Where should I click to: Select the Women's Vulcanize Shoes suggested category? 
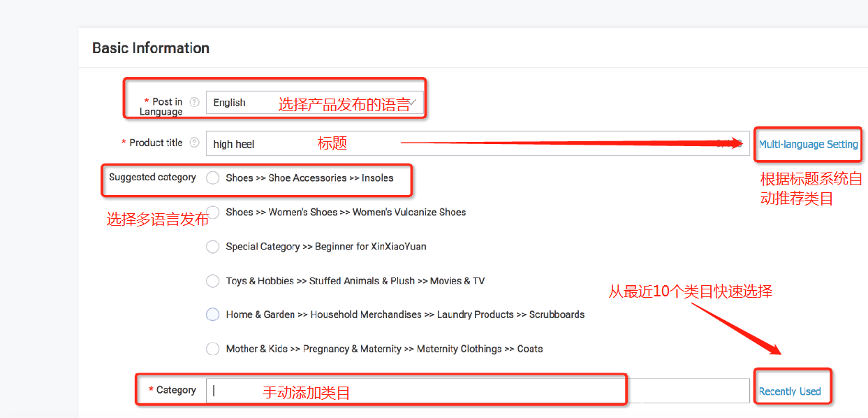[x=212, y=212]
